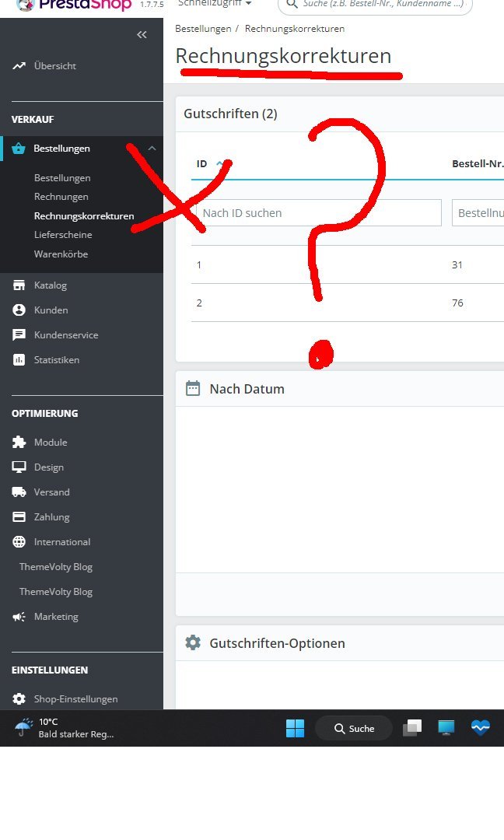Click the Shop-Einstellungen gear icon
This screenshot has height=840, width=504.
pyautogui.click(x=19, y=698)
